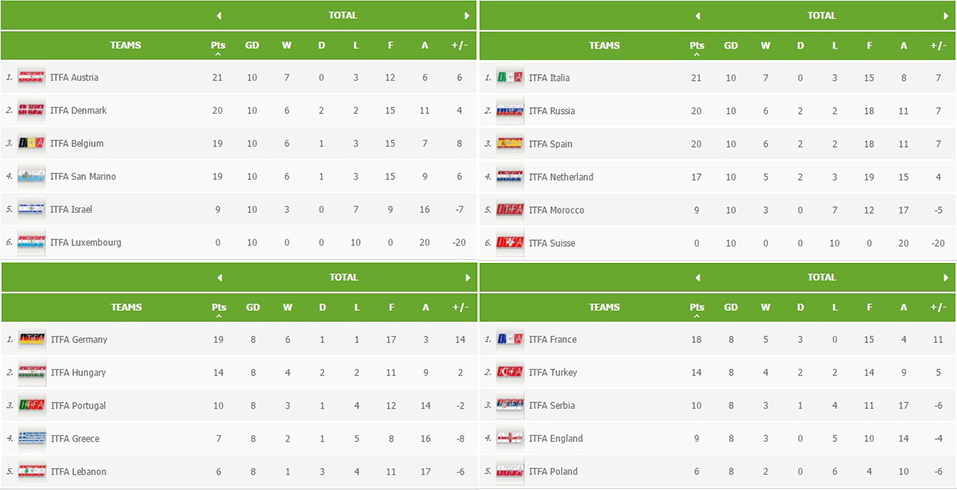
Task: Click the ITFA Spain flag icon
Action: tap(510, 143)
